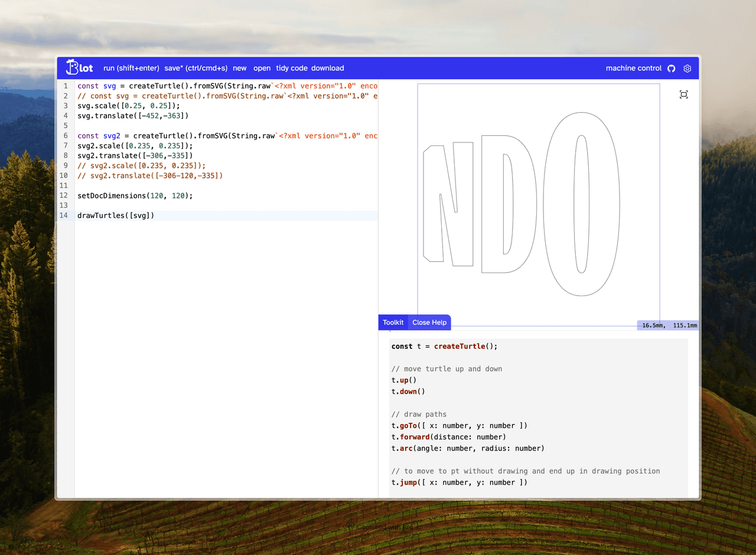Place cursor on the setDocDimensions line
The height and width of the screenshot is (555, 756).
(x=135, y=196)
